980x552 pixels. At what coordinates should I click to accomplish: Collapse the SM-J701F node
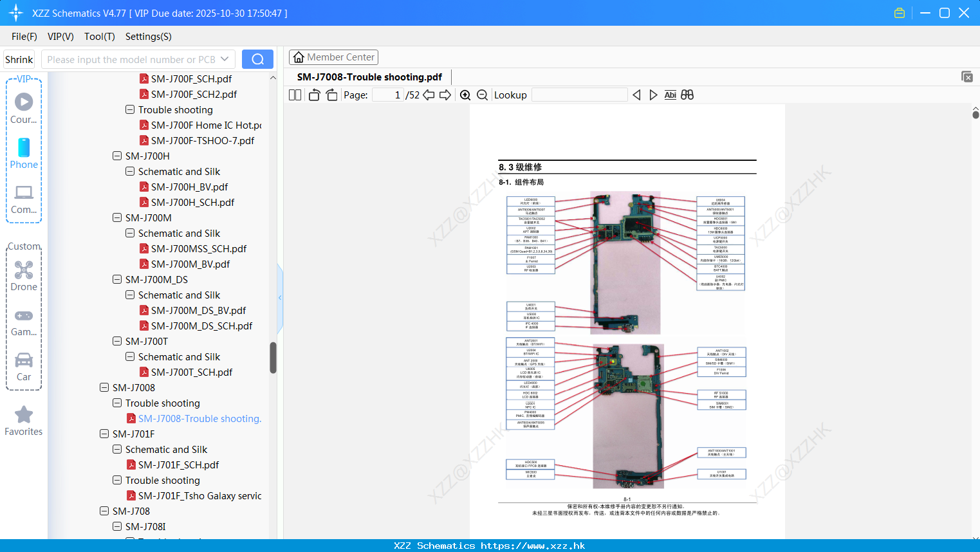coord(104,434)
